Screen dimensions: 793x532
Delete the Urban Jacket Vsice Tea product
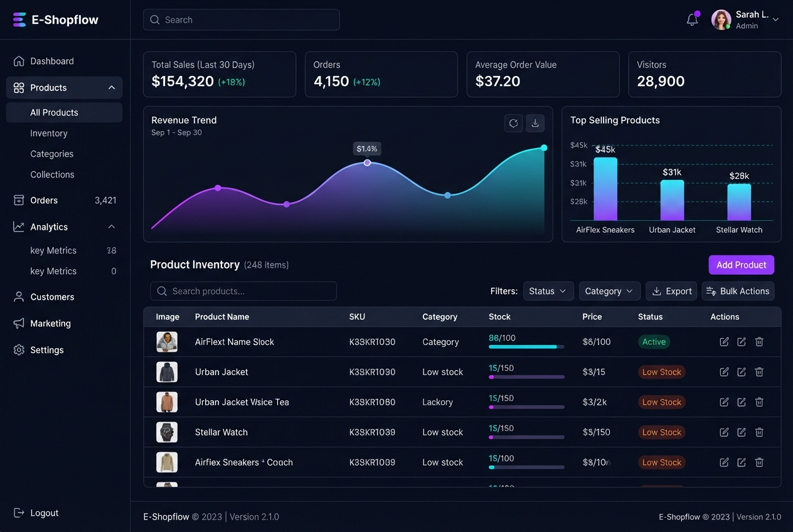pyautogui.click(x=759, y=402)
